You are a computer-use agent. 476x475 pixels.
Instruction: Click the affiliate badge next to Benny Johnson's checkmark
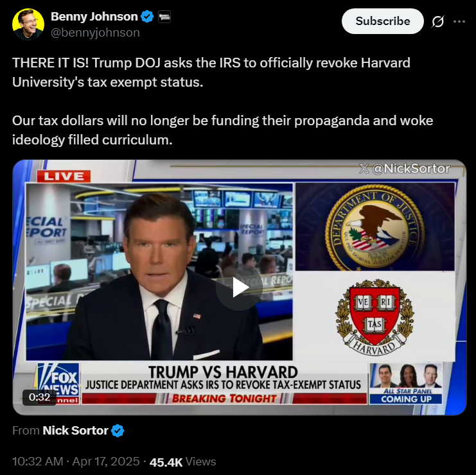(x=164, y=17)
